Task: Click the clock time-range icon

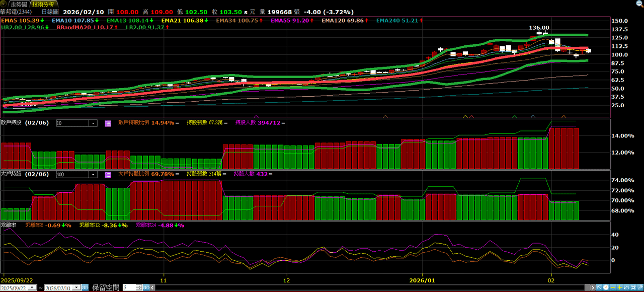Action: (606, 287)
